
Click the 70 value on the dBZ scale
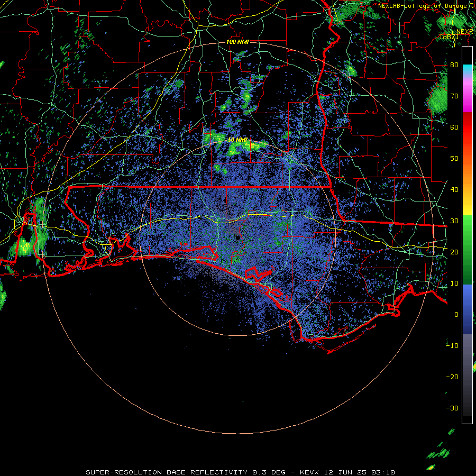(x=454, y=96)
